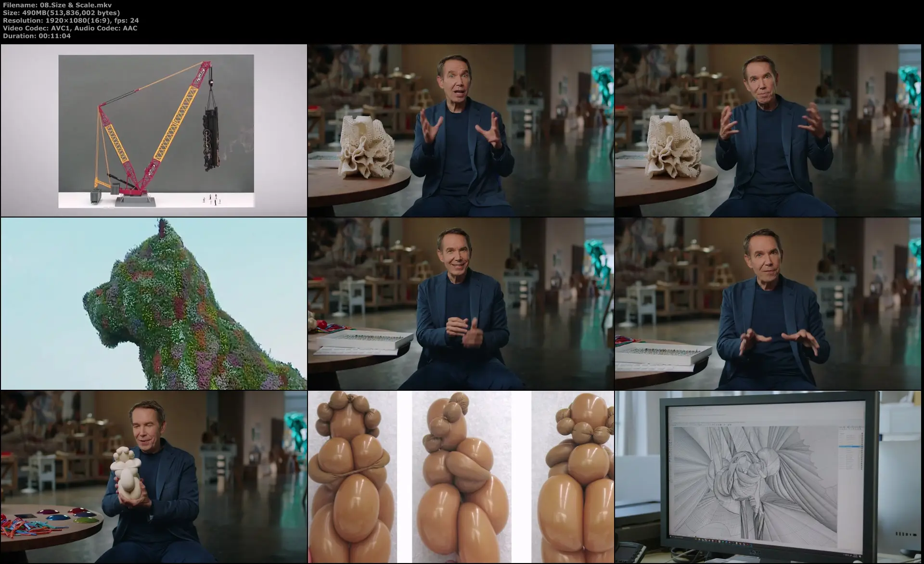This screenshot has width=924, height=564.
Task: Open middle-right thumbnail with hands spread low
Action: (x=768, y=303)
